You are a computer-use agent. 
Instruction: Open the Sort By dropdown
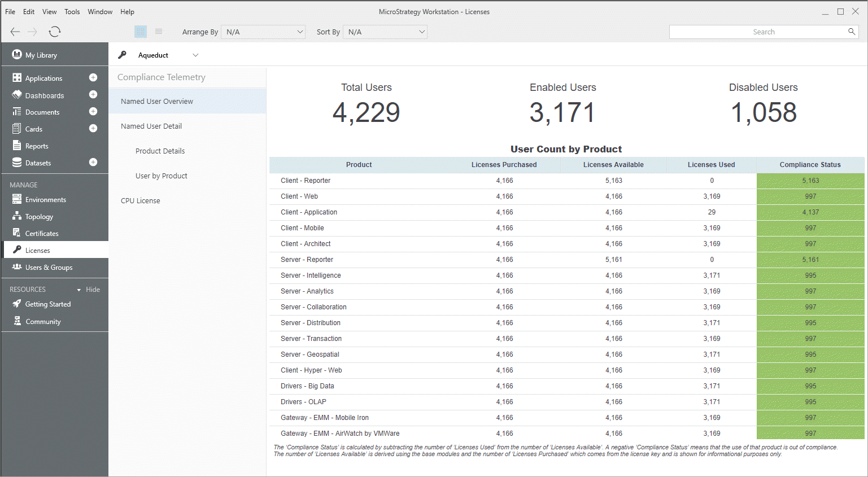(386, 32)
